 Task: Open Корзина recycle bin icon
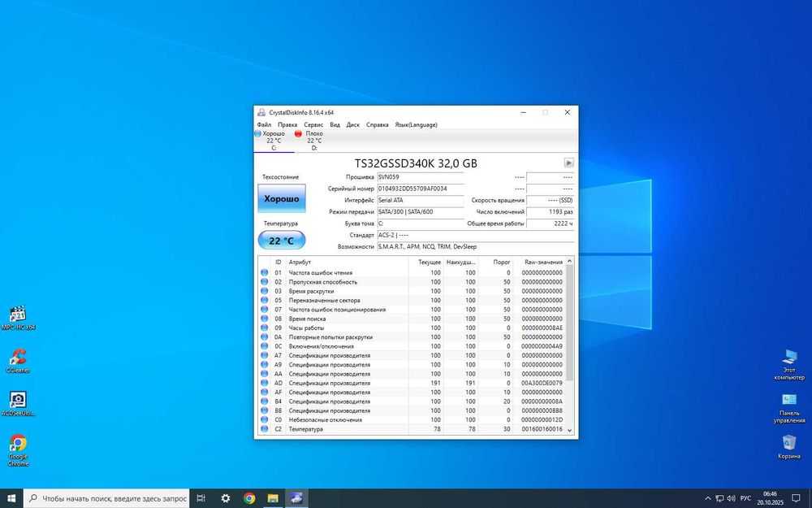click(789, 447)
